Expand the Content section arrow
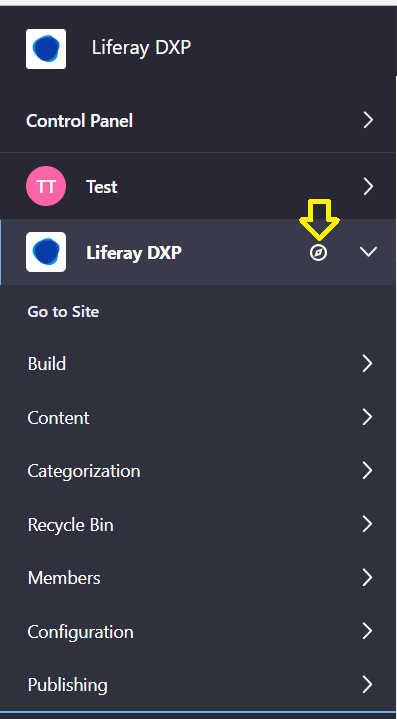397x719 pixels. 367,417
